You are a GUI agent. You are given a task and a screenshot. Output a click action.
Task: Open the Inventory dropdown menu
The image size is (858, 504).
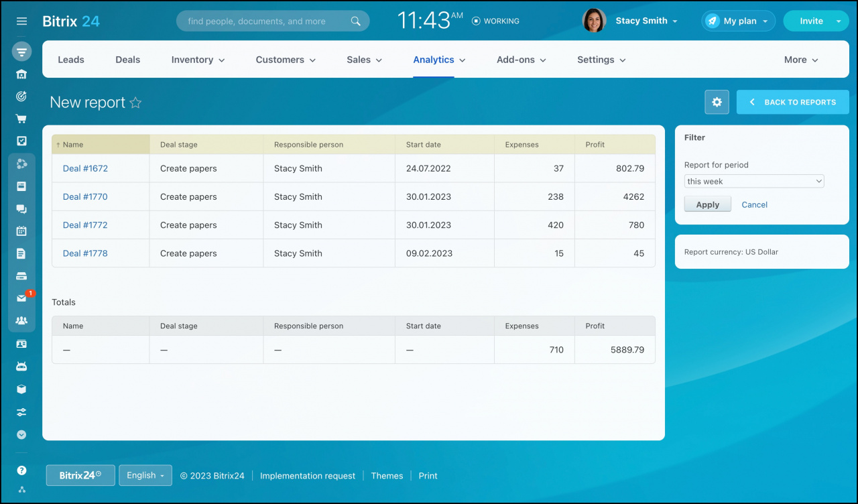(x=198, y=60)
